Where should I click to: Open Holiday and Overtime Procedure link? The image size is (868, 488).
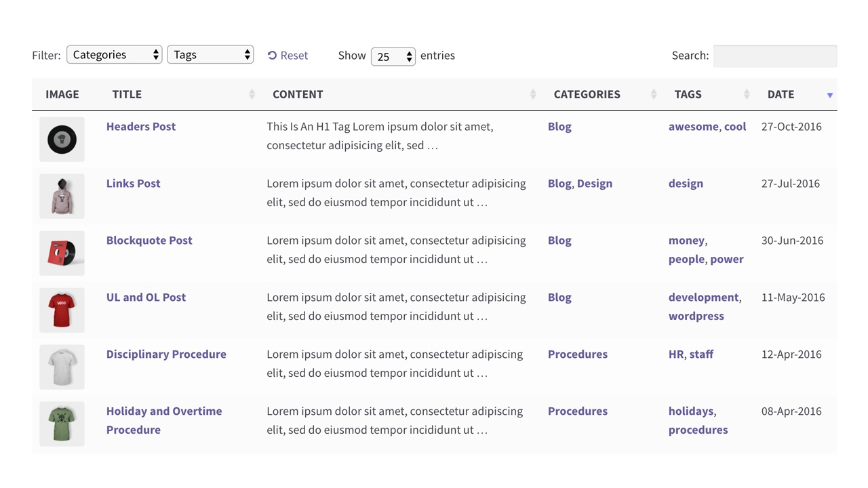pyautogui.click(x=164, y=420)
